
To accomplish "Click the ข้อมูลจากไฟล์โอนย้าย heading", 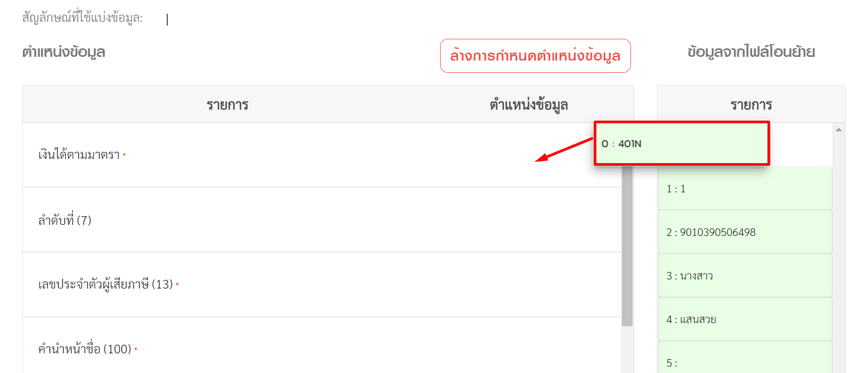I will 751,52.
